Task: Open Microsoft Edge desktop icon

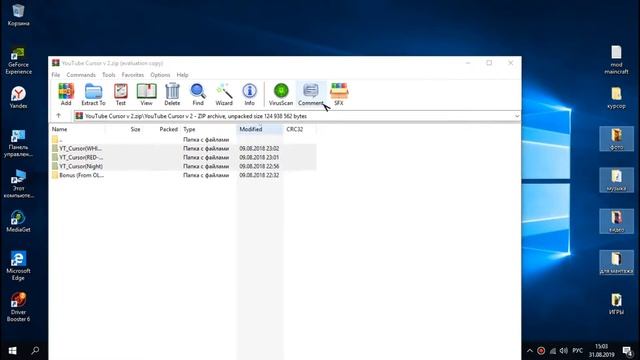Action: 18,266
